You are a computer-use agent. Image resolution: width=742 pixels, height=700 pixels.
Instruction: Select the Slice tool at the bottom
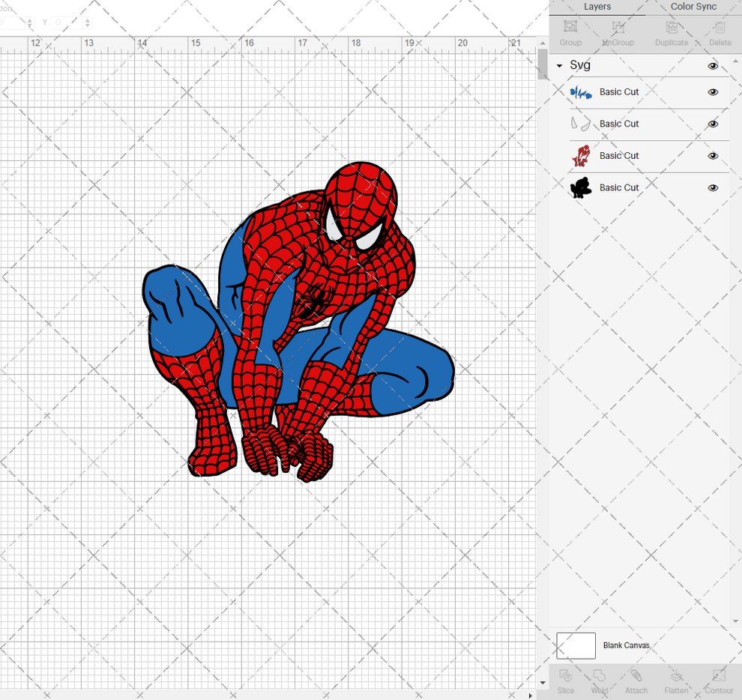point(566,679)
